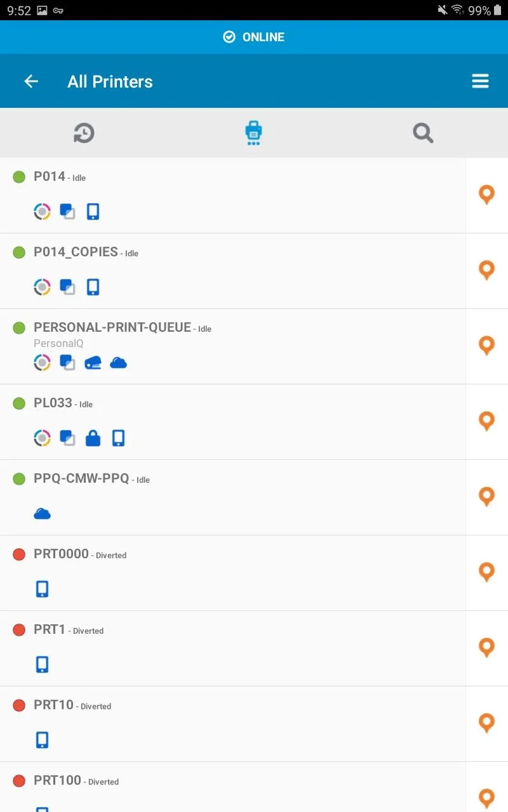Image resolution: width=508 pixels, height=812 pixels.
Task: Select the PRT100 diverted printer
Action: [58, 780]
